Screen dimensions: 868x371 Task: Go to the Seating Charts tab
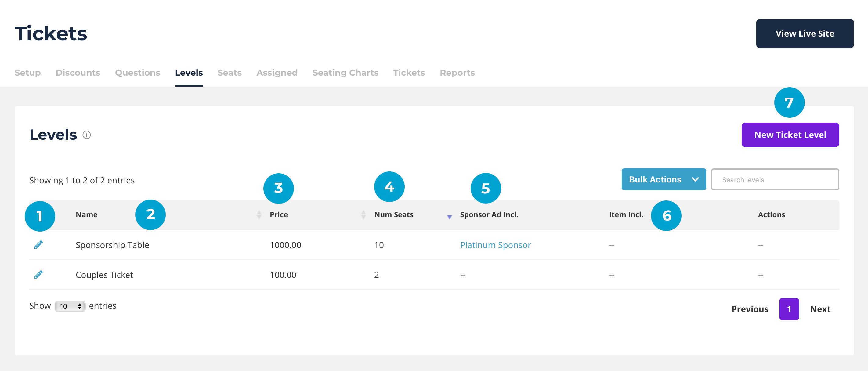tap(345, 73)
